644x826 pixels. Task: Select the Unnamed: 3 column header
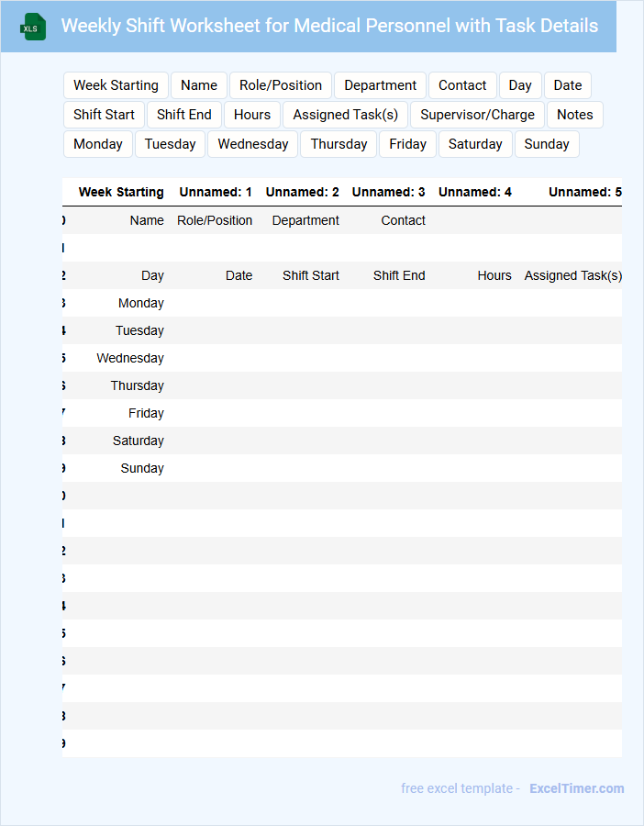click(x=389, y=193)
